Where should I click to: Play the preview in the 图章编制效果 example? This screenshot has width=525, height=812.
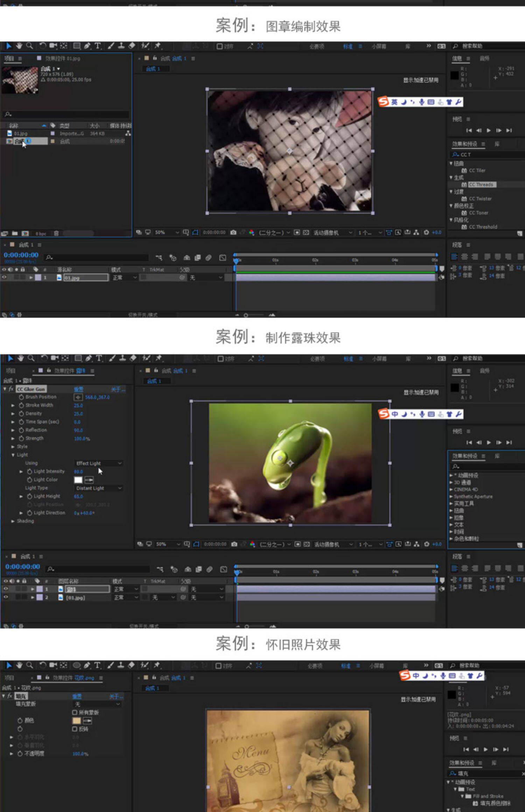489,130
